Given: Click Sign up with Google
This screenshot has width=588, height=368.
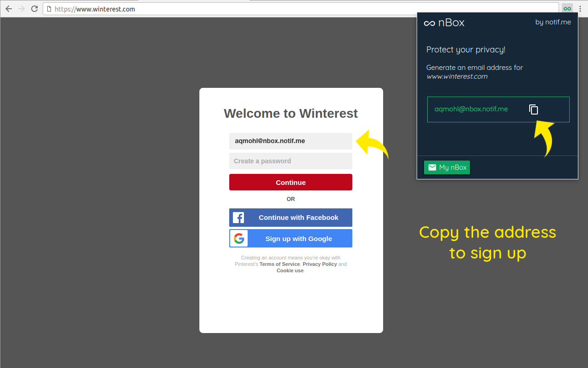Looking at the screenshot, I should pyautogui.click(x=291, y=238).
